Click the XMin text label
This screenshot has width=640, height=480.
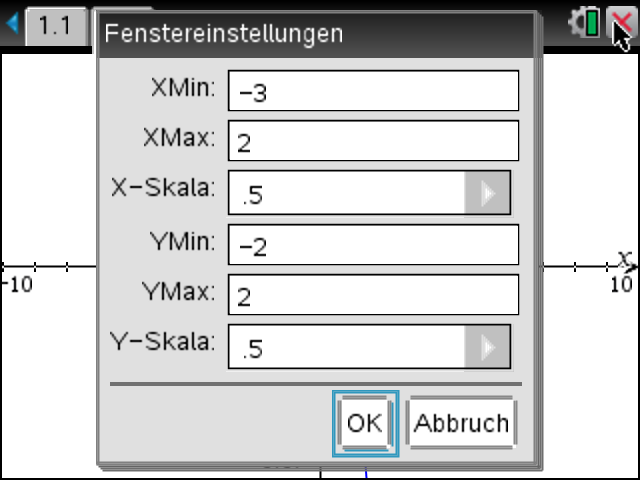[183, 88]
